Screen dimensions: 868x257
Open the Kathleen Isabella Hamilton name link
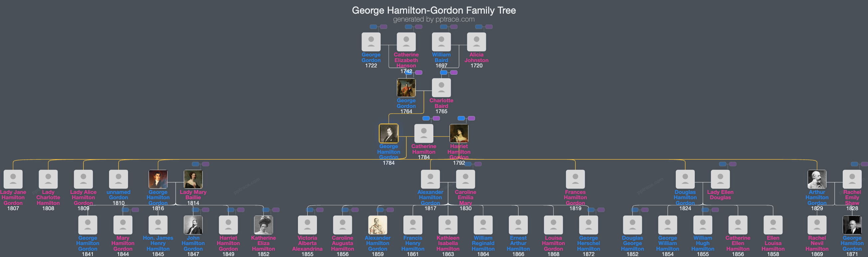tap(448, 243)
